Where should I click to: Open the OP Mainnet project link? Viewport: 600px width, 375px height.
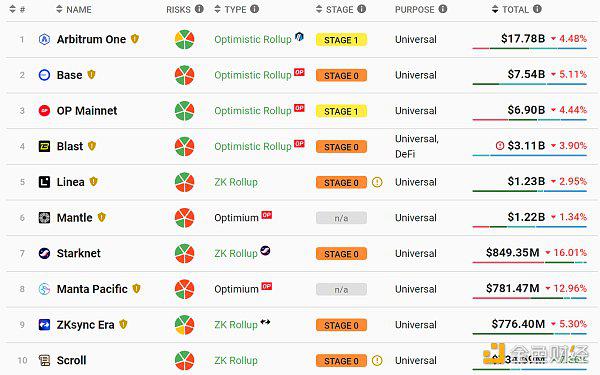pos(87,111)
